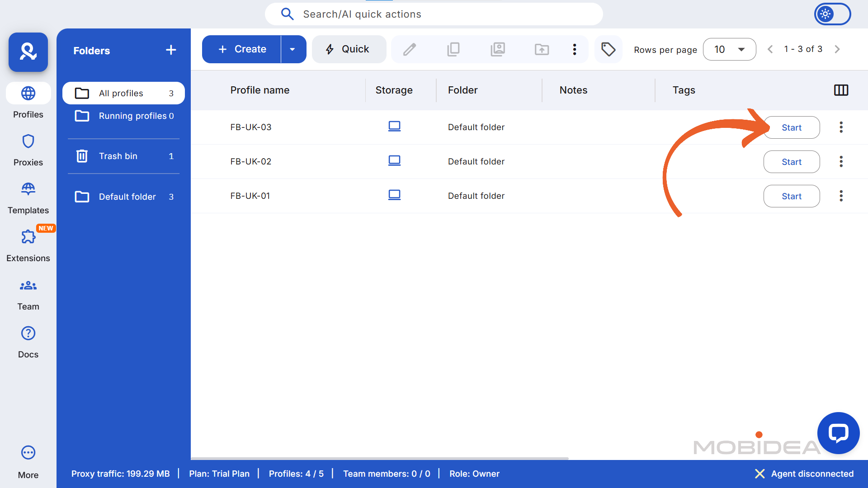The width and height of the screenshot is (868, 488).
Task: Click the Search/AI quick actions field
Action: tap(433, 14)
